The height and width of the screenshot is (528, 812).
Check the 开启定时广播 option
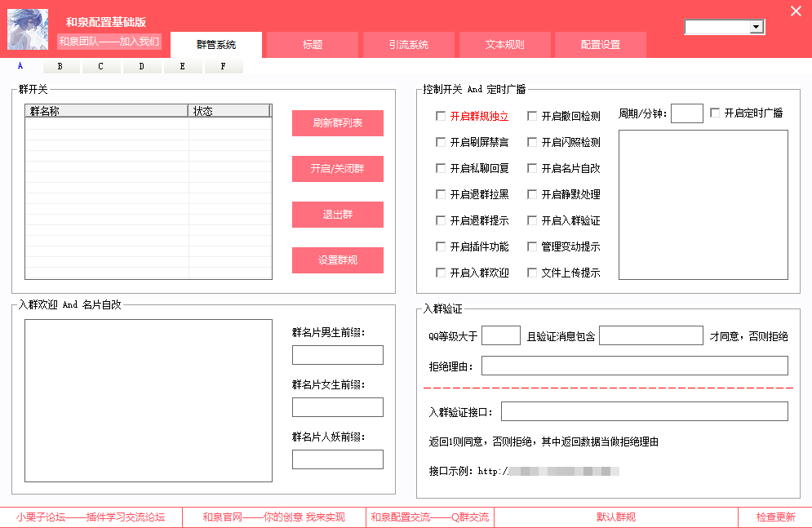pyautogui.click(x=716, y=113)
